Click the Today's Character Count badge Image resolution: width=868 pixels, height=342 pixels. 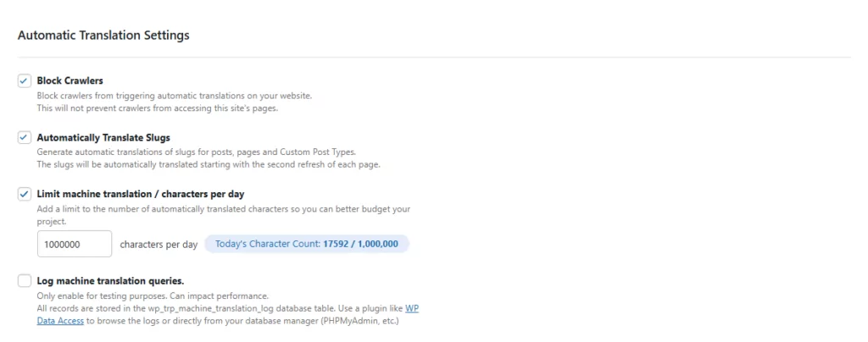[x=307, y=244]
